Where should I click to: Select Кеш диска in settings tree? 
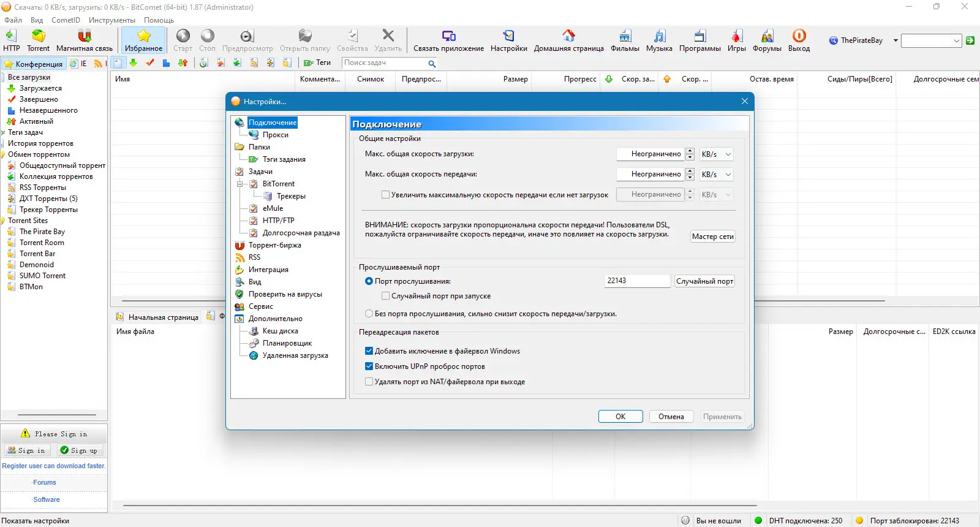pos(280,331)
